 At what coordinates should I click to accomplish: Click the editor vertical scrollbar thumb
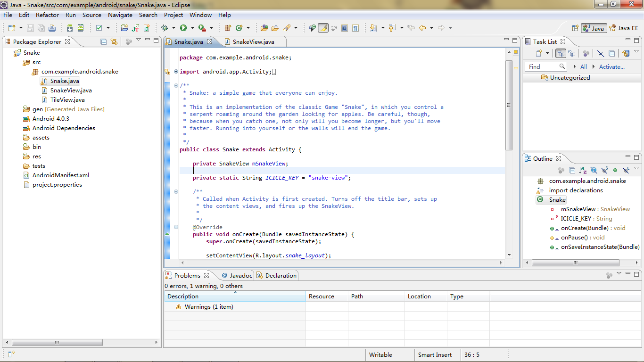point(508,105)
